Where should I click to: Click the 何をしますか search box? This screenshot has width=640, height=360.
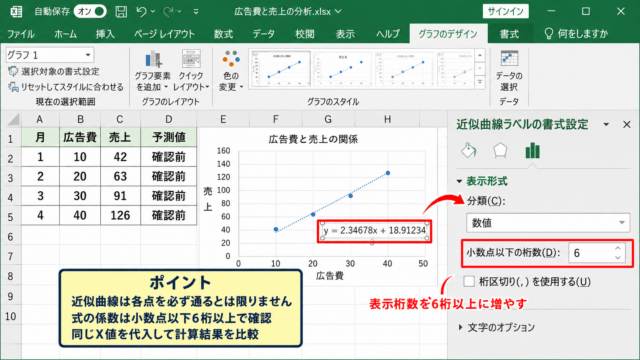576,34
